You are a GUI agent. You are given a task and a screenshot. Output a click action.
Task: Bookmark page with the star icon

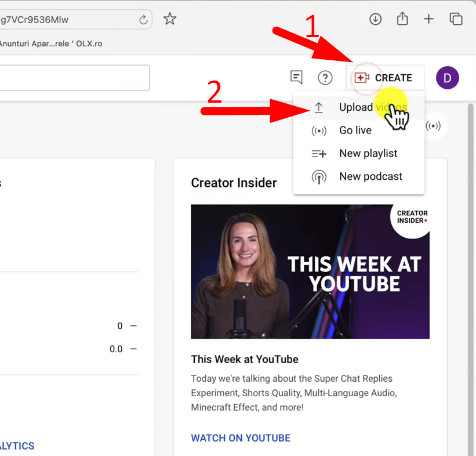click(170, 19)
